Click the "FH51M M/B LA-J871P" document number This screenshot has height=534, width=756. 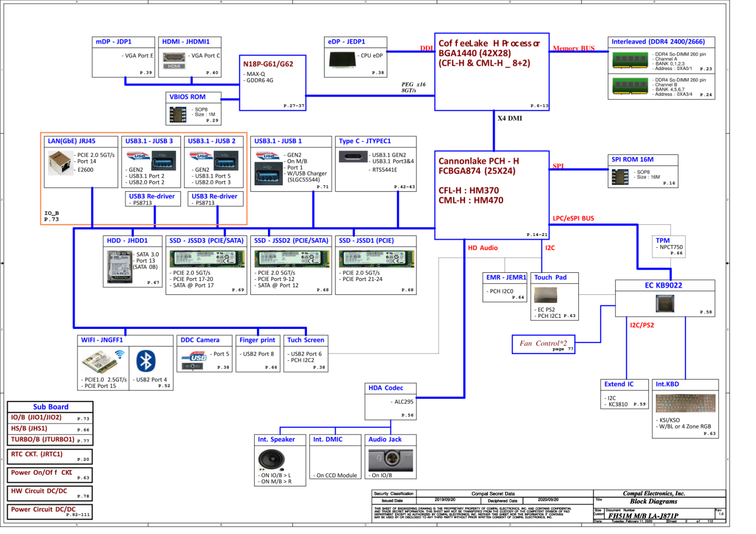[643, 516]
